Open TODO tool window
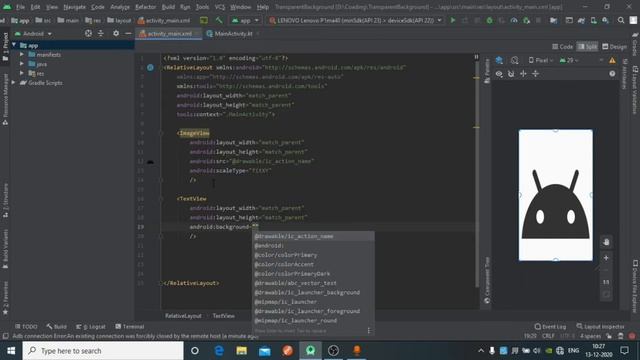This screenshot has height=360, width=640. [26, 327]
